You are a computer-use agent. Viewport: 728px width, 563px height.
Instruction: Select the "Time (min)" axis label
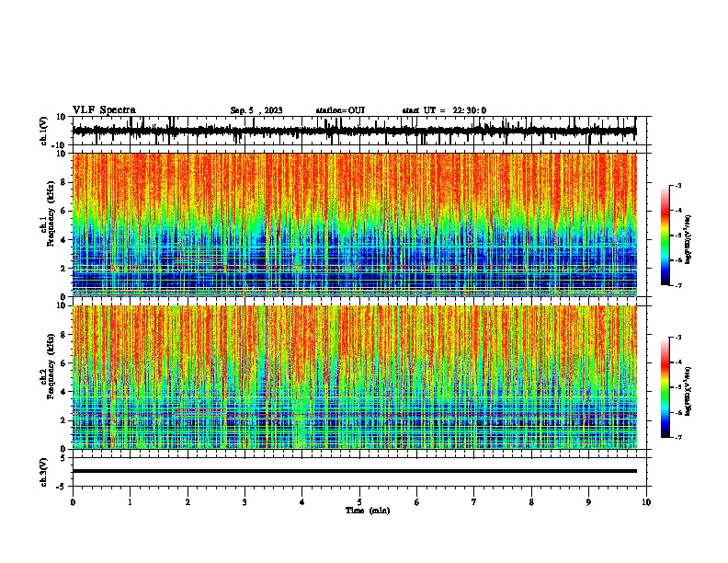[368, 511]
